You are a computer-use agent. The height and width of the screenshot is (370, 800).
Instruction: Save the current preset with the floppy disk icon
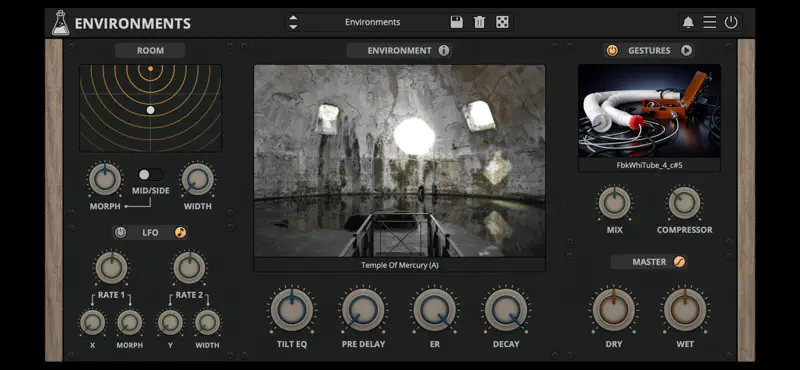click(457, 22)
